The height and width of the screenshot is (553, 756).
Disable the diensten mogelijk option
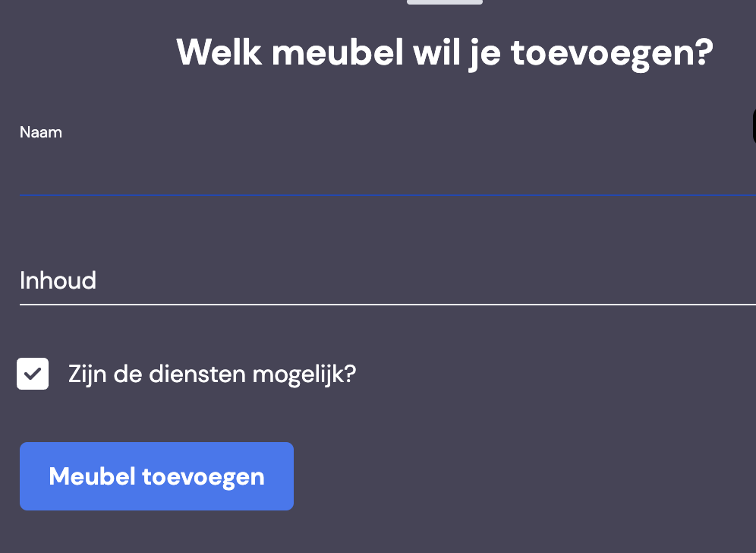pyautogui.click(x=33, y=374)
